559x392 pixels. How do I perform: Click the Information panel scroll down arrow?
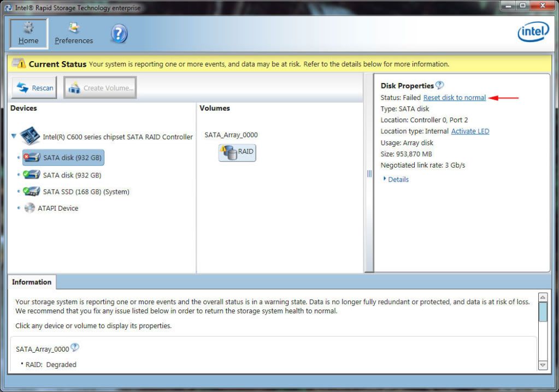(x=543, y=365)
